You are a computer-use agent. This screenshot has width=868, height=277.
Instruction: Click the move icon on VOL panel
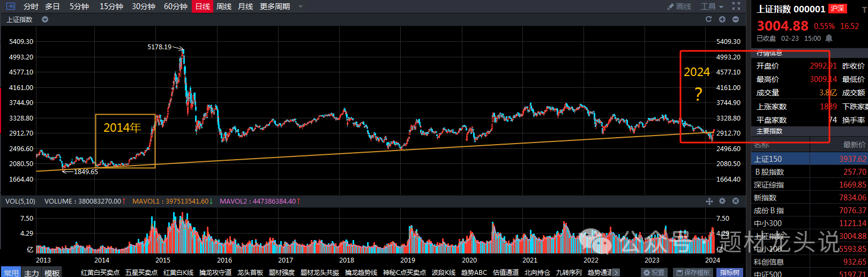pyautogui.click(x=709, y=201)
